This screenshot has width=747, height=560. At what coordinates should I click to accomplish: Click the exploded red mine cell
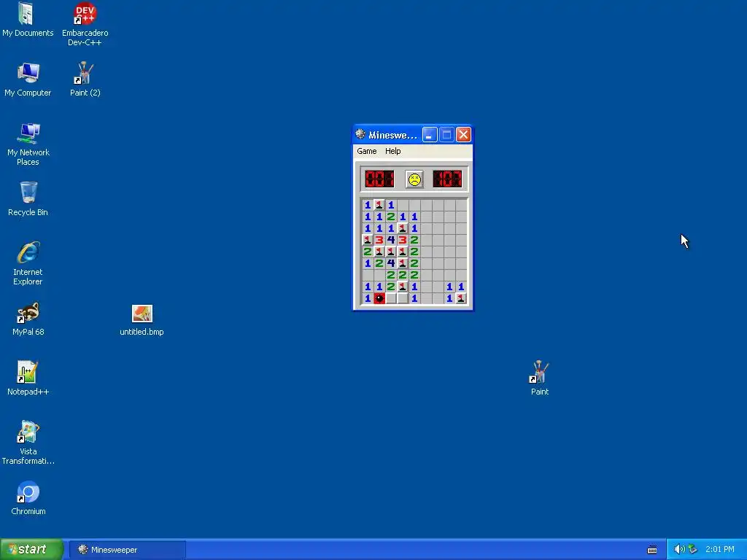(x=379, y=298)
